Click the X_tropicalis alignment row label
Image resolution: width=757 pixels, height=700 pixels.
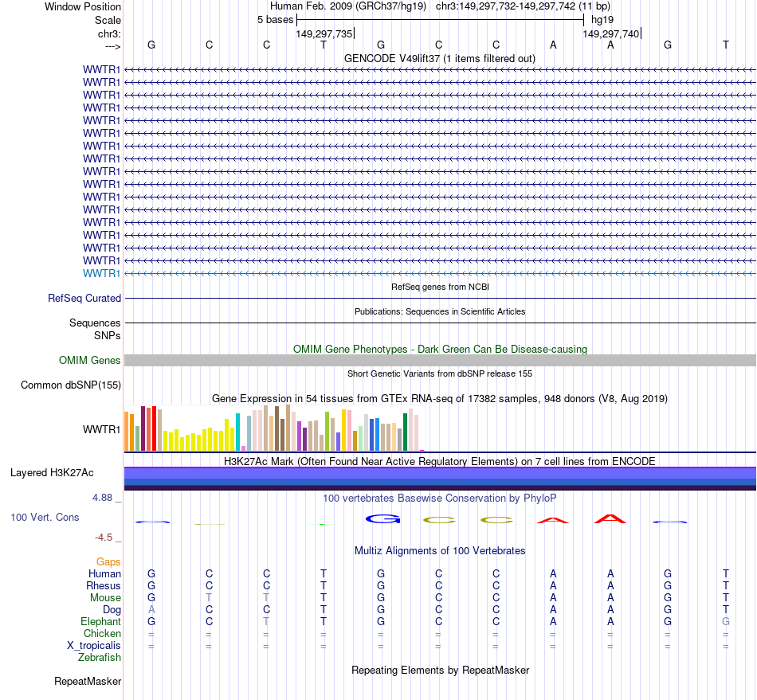(x=94, y=646)
